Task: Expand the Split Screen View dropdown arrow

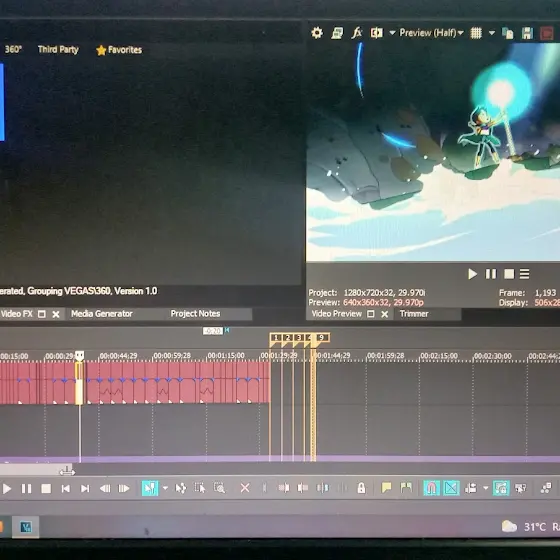Action: click(x=392, y=33)
